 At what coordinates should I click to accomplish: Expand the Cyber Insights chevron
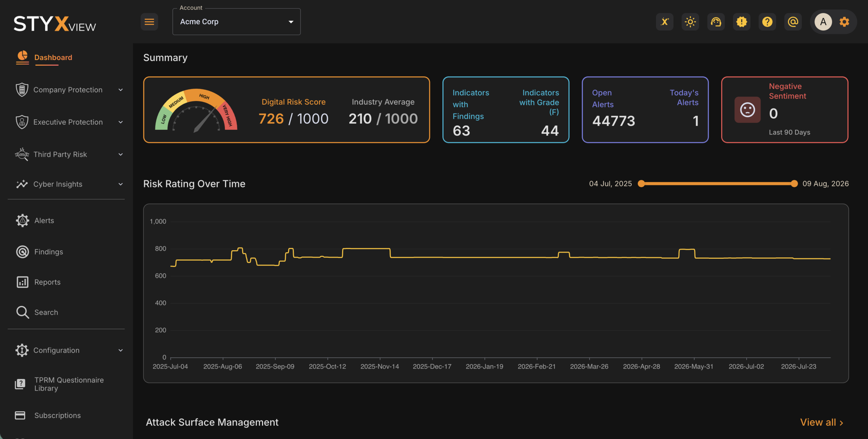click(120, 184)
